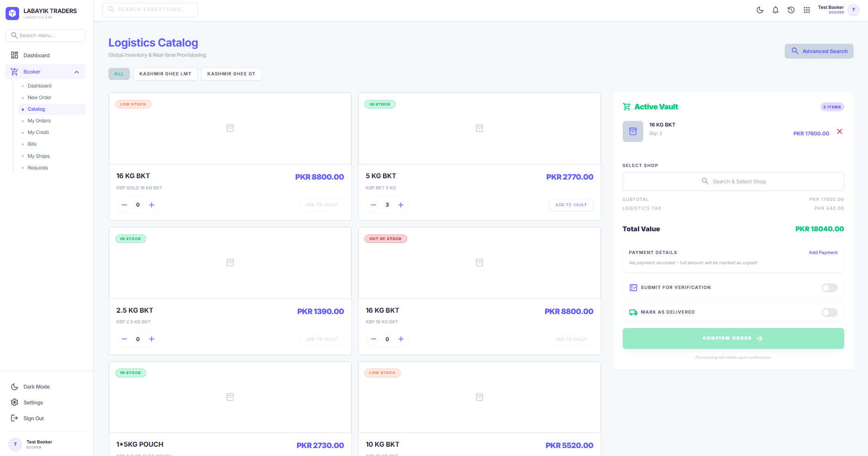Toggle dark mode moon icon in header
This screenshot has height=456, width=868.
point(760,10)
